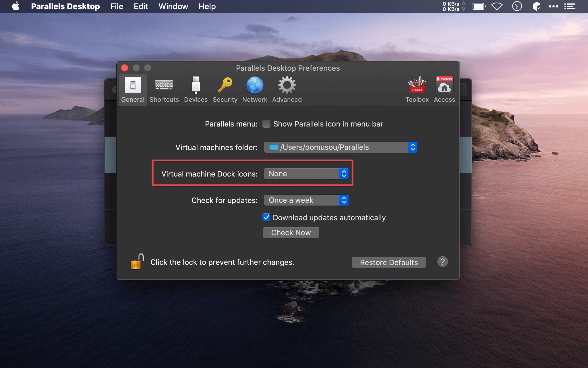Open the help question mark button
Viewport: 588px width, 368px height.
(x=442, y=262)
